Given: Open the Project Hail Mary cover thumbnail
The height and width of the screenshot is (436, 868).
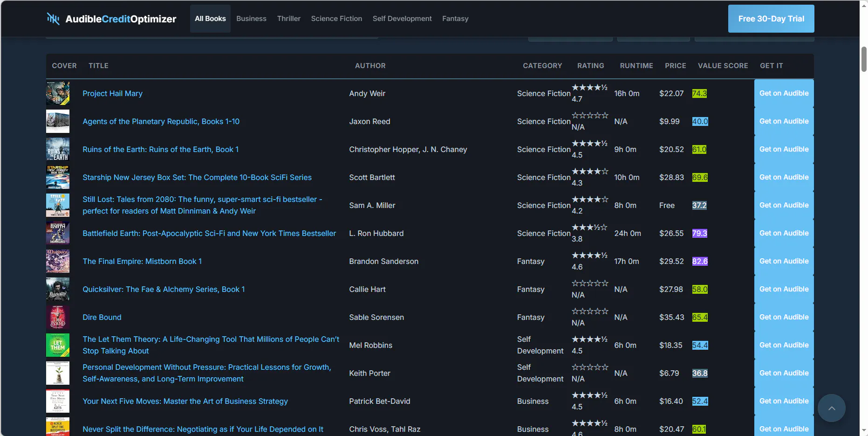Looking at the screenshot, I should (58, 93).
